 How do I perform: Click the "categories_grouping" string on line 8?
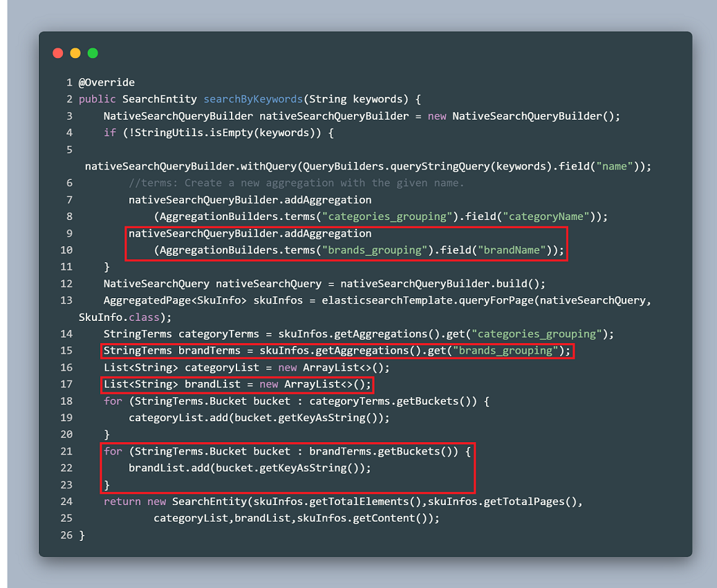(387, 217)
